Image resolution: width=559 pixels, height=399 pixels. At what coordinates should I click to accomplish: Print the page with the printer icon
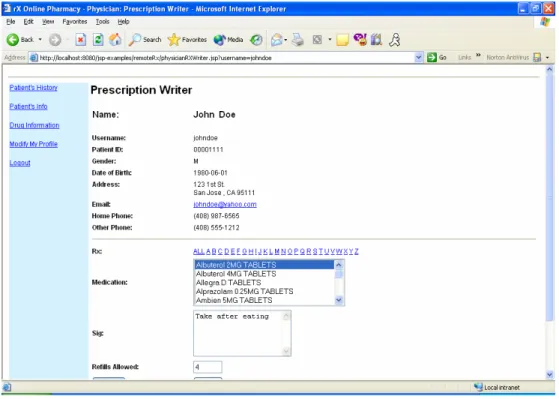(x=298, y=40)
